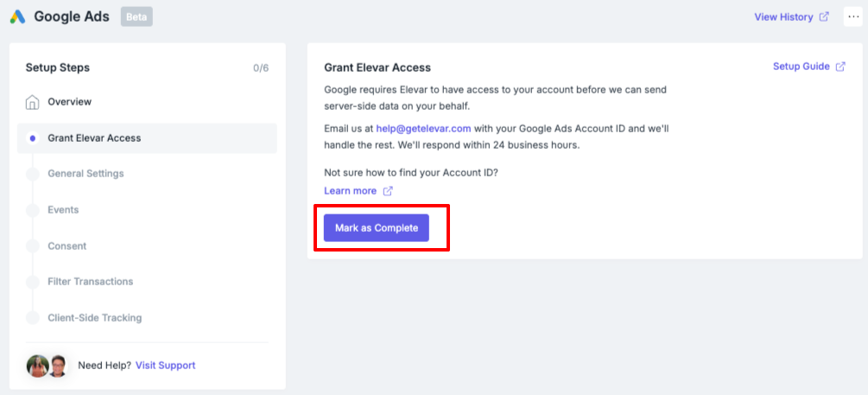Click the Learn more link

[x=350, y=190]
